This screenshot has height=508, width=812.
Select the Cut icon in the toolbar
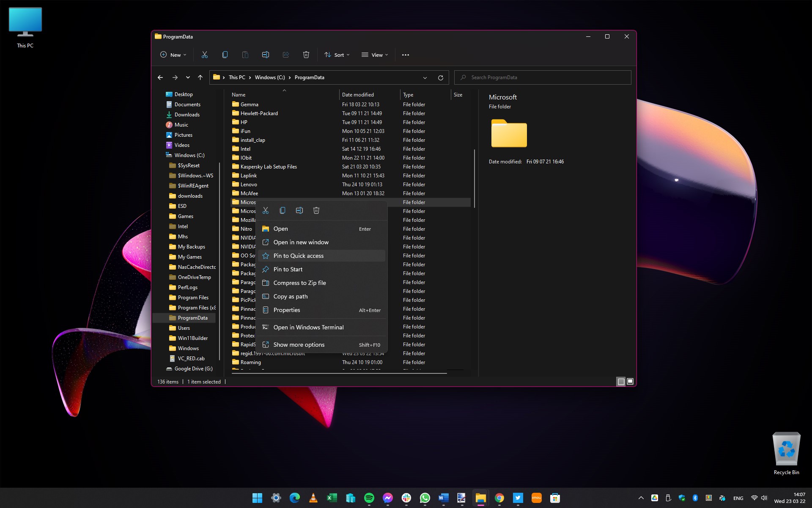pyautogui.click(x=205, y=55)
